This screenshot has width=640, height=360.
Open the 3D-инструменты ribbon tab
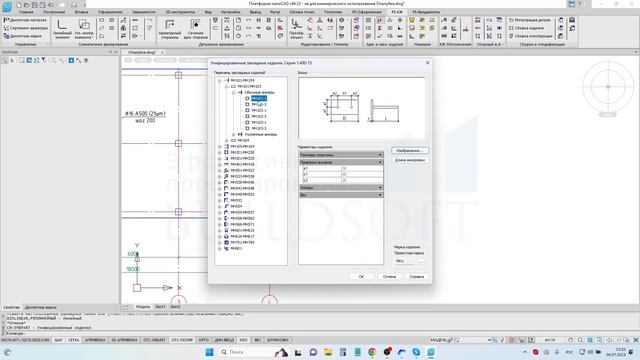(x=180, y=12)
